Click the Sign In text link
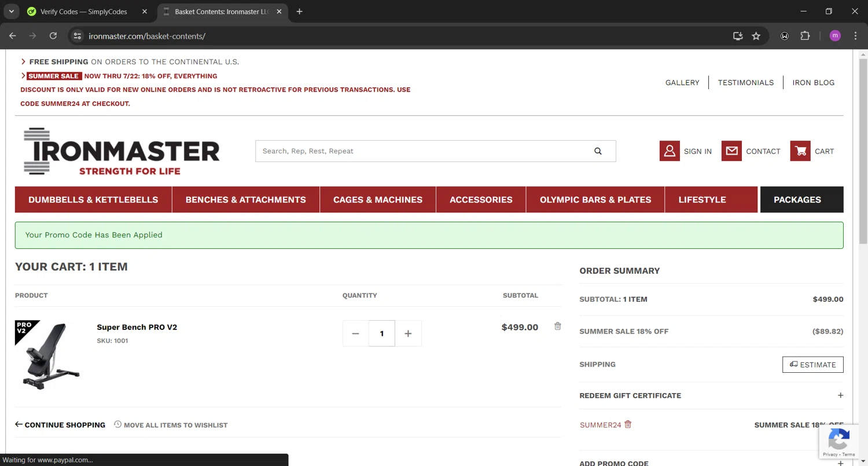Screen dimensions: 868x466 [x=698, y=151]
